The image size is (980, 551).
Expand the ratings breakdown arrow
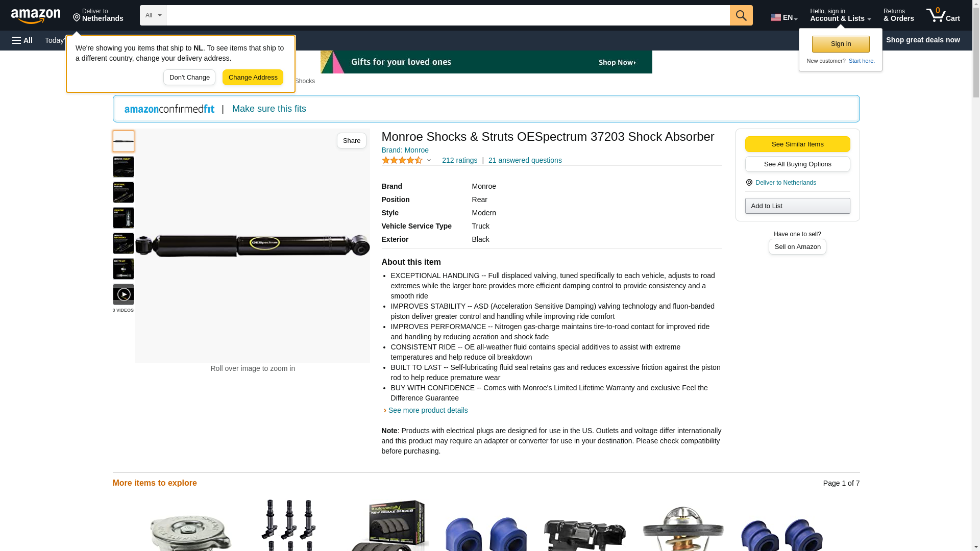(429, 160)
